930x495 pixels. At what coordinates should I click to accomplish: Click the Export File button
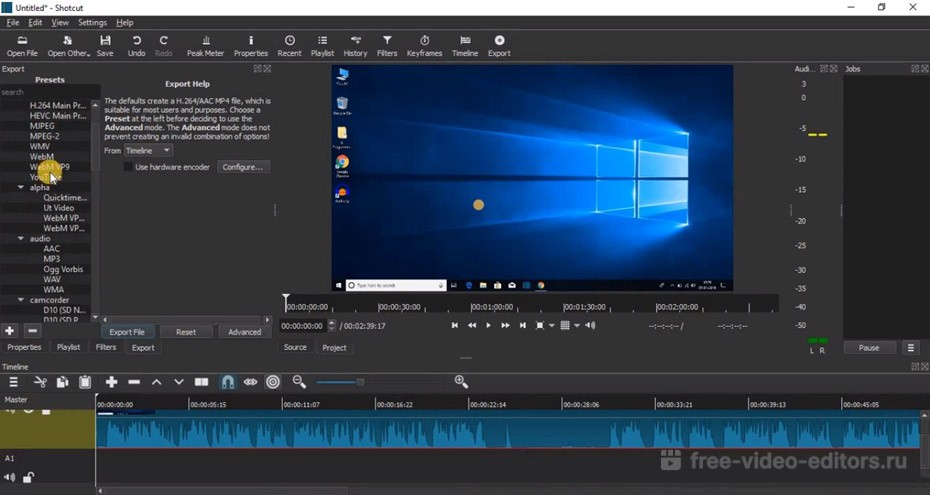point(127,332)
